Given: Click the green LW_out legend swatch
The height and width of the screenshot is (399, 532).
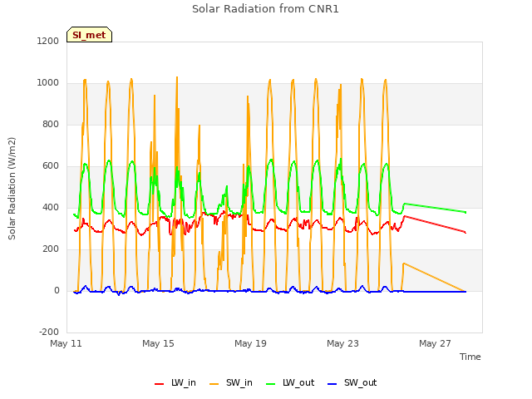Looking at the screenshot, I should (270, 384).
